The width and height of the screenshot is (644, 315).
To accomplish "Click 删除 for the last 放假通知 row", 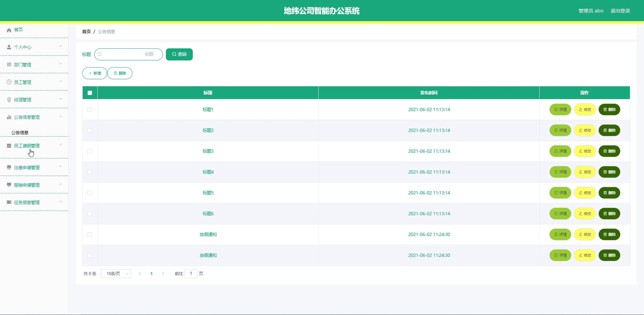I will point(609,255).
